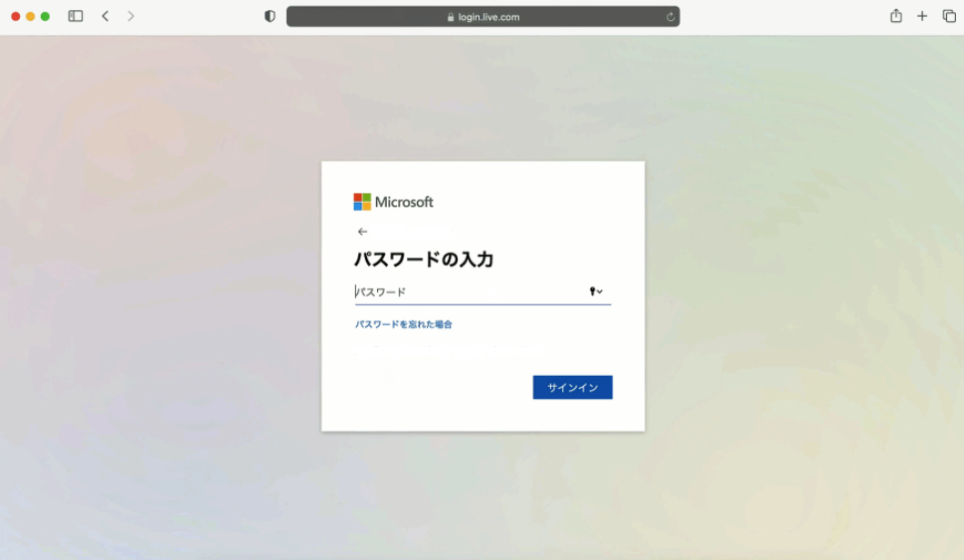This screenshot has width=964, height=560.
Task: Show Safari tab overview
Action: 949,17
